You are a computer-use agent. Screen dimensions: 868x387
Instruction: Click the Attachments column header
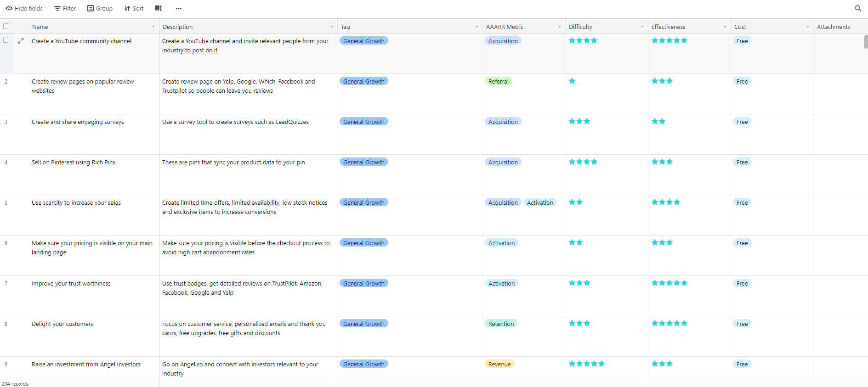tap(840, 27)
